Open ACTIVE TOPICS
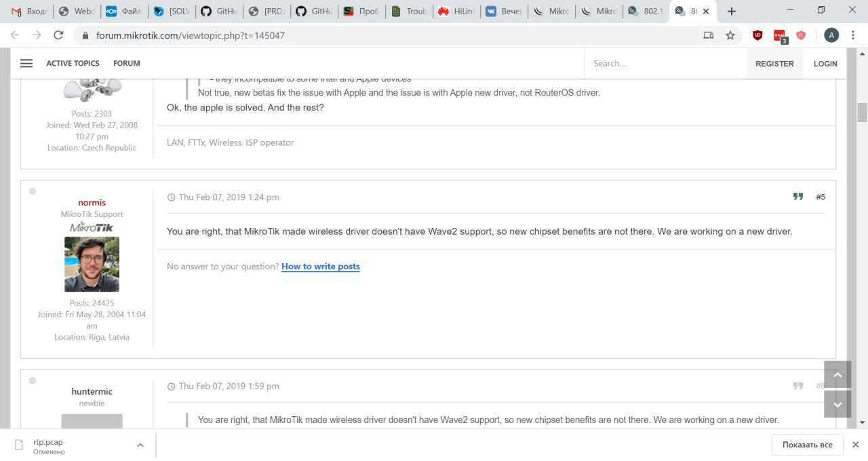 pyautogui.click(x=73, y=63)
